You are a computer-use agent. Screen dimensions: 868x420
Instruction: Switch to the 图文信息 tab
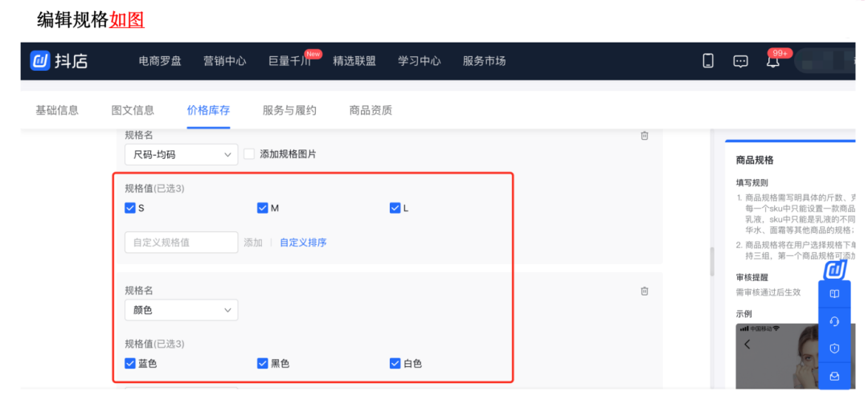click(x=133, y=110)
